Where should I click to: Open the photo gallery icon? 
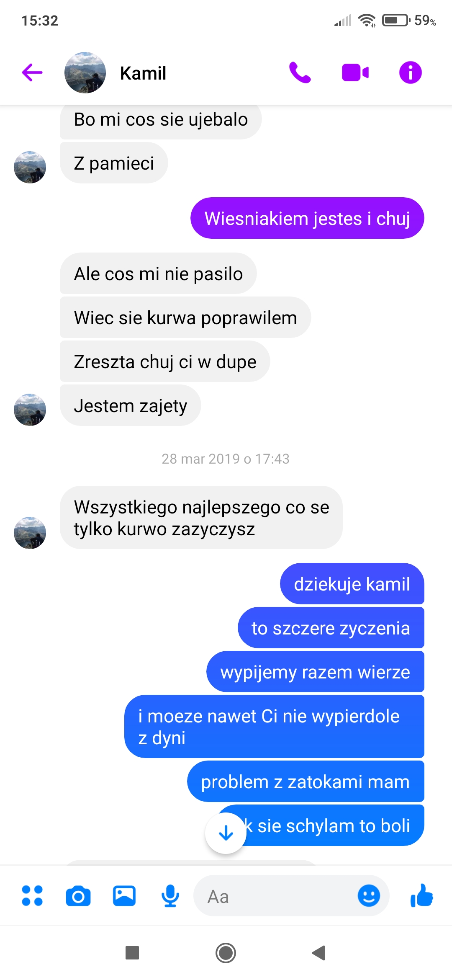click(x=124, y=896)
